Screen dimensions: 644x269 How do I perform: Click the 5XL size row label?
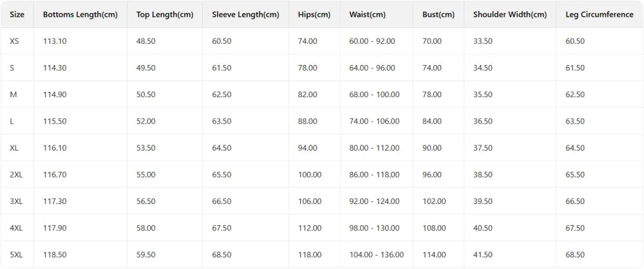17,255
